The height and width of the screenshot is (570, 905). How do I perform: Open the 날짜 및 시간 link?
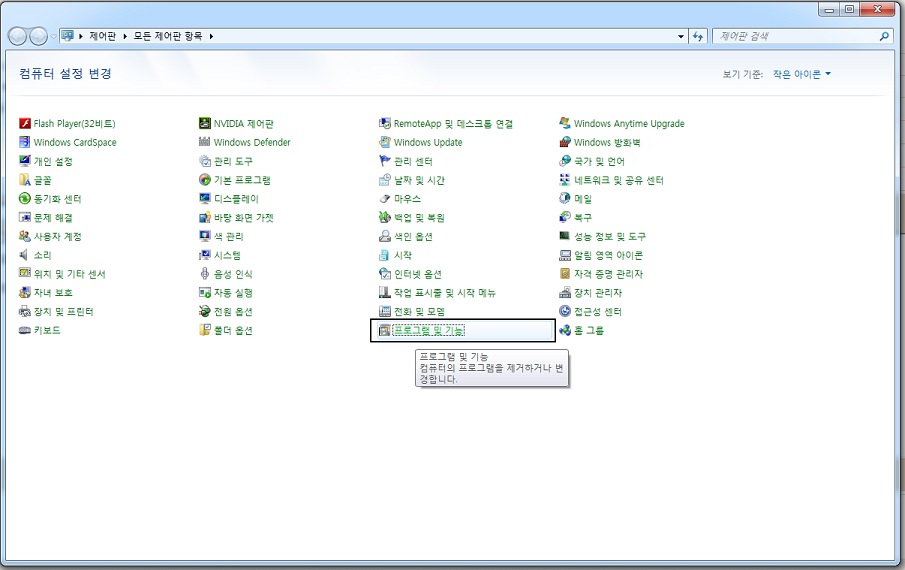click(419, 180)
